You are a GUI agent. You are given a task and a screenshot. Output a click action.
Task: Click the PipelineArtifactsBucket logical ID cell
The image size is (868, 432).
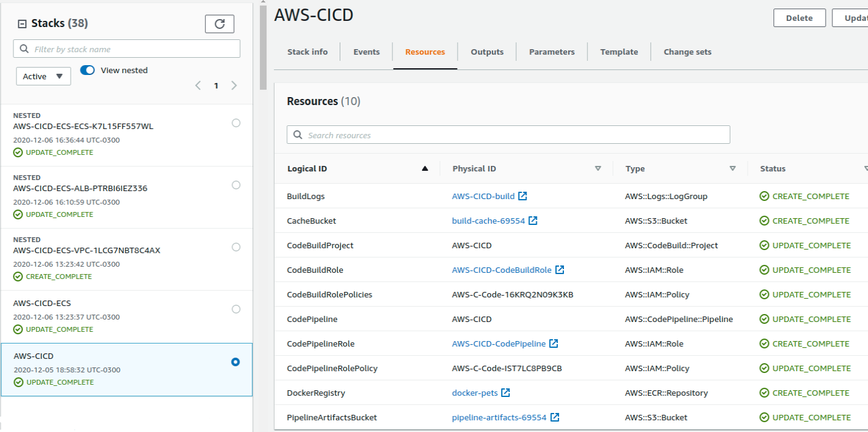(332, 417)
